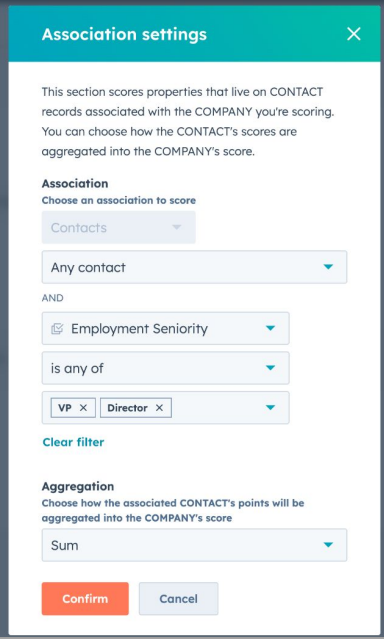Screen dimensions: 384x639
Task: Click the caret arrow on Any contact
Action: [328, 267]
